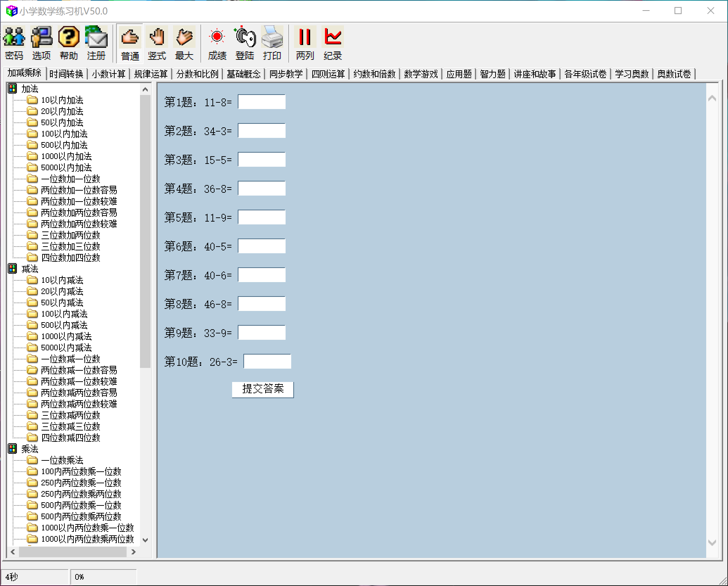The image size is (728, 586).
Task: Click answer box for 第8题 46-8
Action: (x=262, y=304)
